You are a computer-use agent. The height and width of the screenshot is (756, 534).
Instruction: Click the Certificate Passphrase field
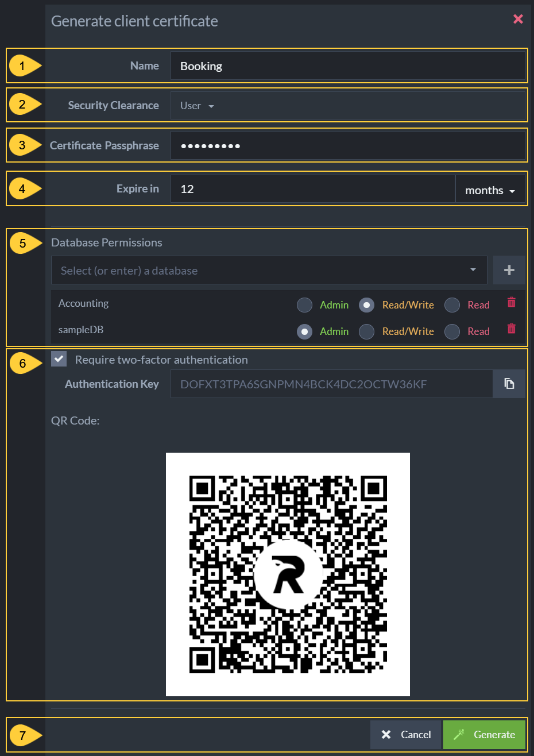coord(347,145)
